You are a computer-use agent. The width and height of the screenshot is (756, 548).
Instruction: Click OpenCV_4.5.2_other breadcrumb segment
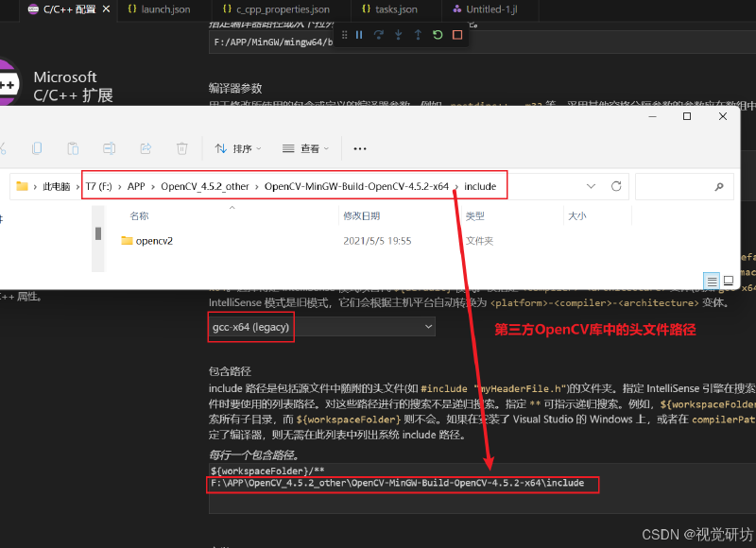pyautogui.click(x=205, y=186)
